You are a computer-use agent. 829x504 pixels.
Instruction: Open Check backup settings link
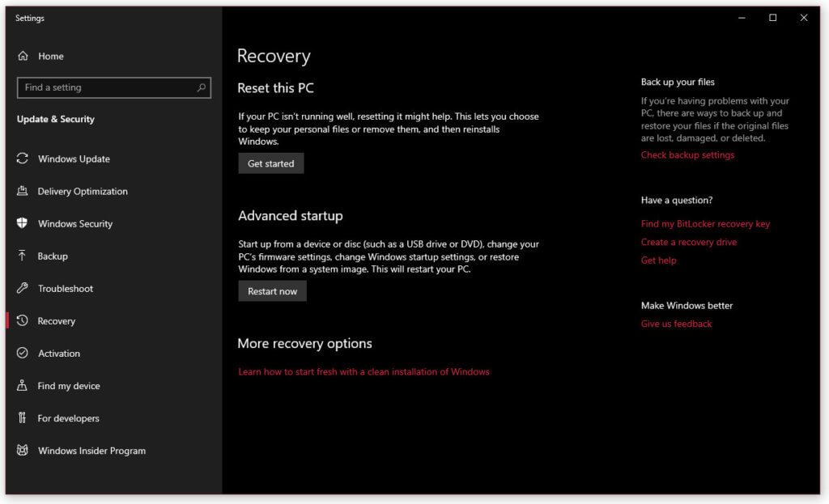pyautogui.click(x=687, y=155)
